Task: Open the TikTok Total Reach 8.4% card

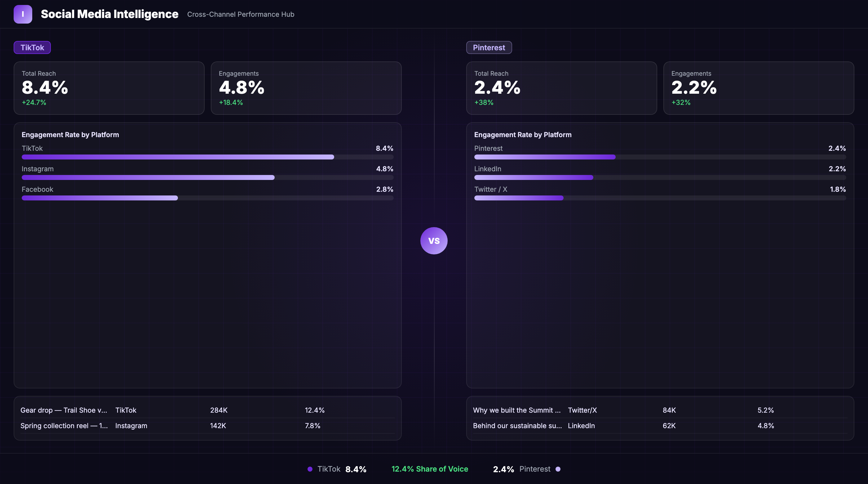Action: click(x=109, y=88)
